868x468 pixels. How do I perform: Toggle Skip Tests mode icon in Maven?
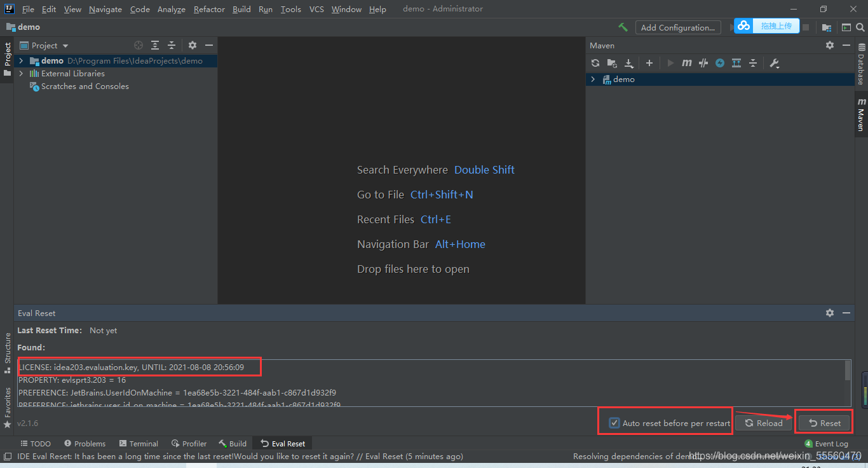point(703,63)
